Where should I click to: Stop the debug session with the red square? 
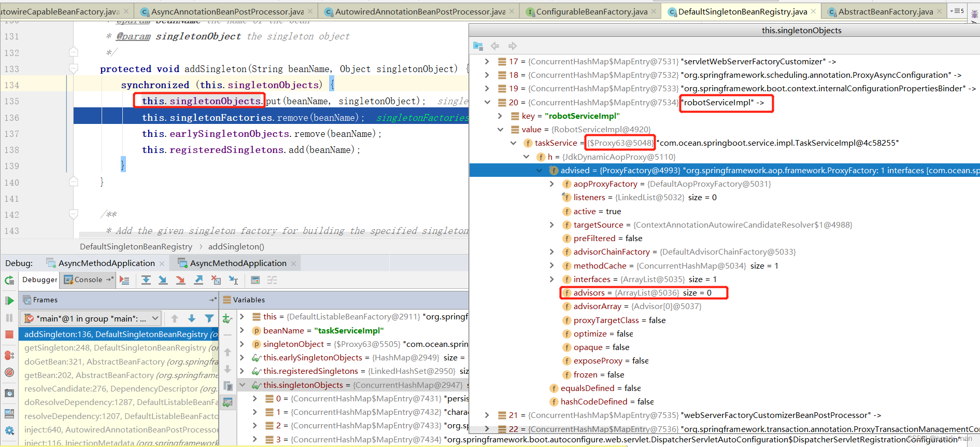tap(9, 334)
